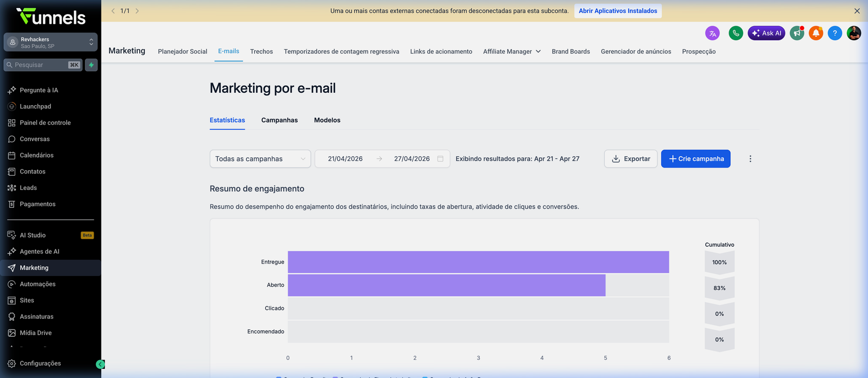Click end date 27/04/2026 field
This screenshot has height=378, width=868.
412,159
